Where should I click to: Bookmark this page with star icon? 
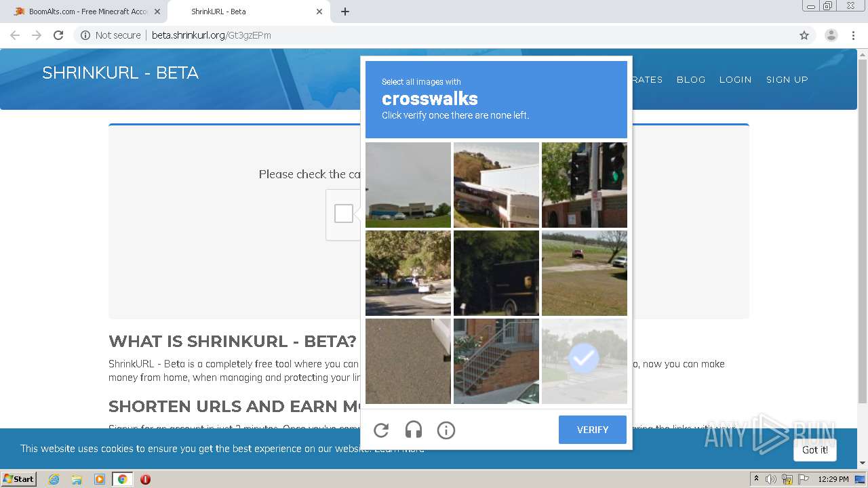click(x=804, y=35)
